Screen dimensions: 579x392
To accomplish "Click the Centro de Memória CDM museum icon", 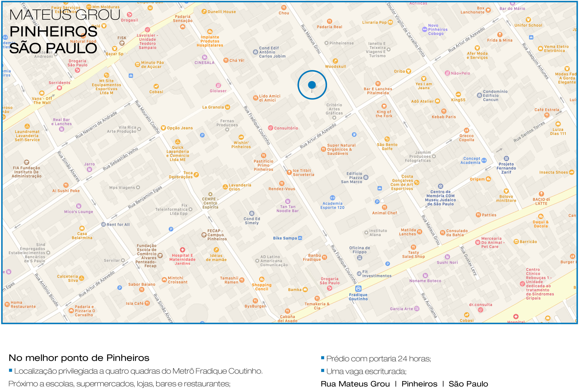I will pyautogui.click(x=441, y=186).
